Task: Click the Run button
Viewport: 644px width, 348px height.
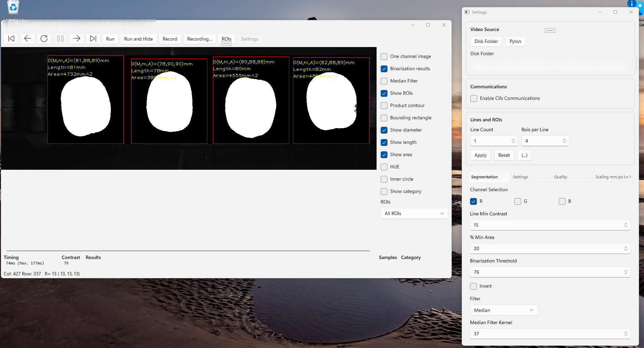Action: click(x=110, y=39)
